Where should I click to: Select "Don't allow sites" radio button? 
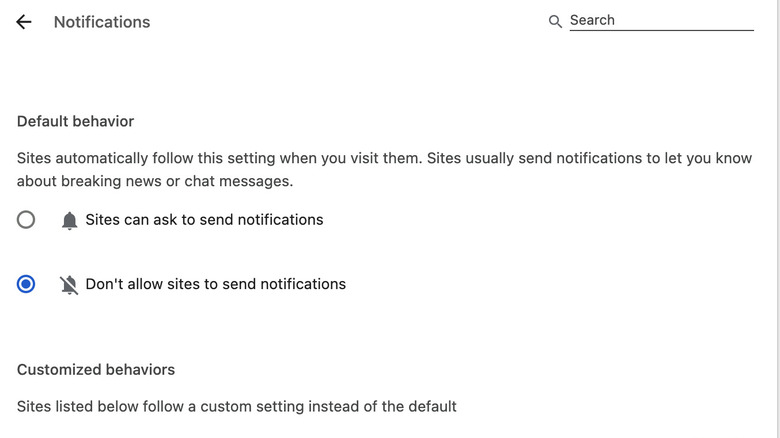(26, 284)
